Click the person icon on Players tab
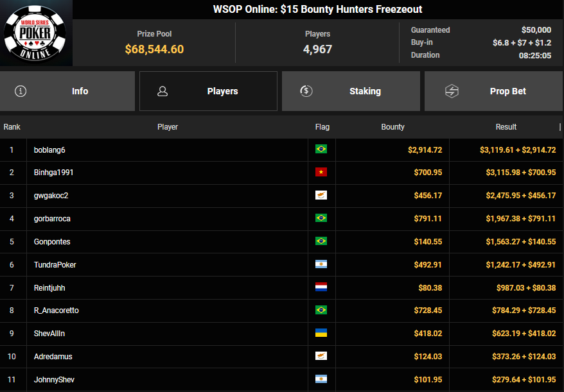Screen dimensions: 564x392 (163, 91)
